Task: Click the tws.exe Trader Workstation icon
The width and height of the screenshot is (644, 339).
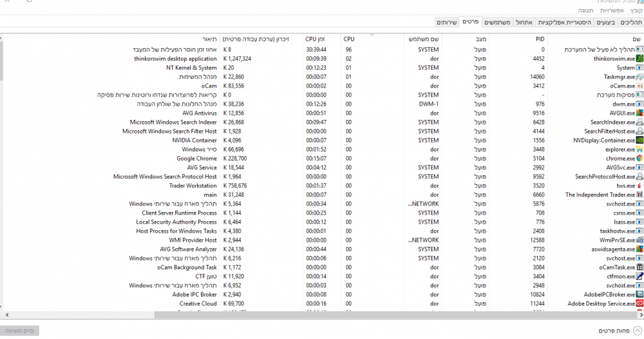Action: click(x=639, y=186)
